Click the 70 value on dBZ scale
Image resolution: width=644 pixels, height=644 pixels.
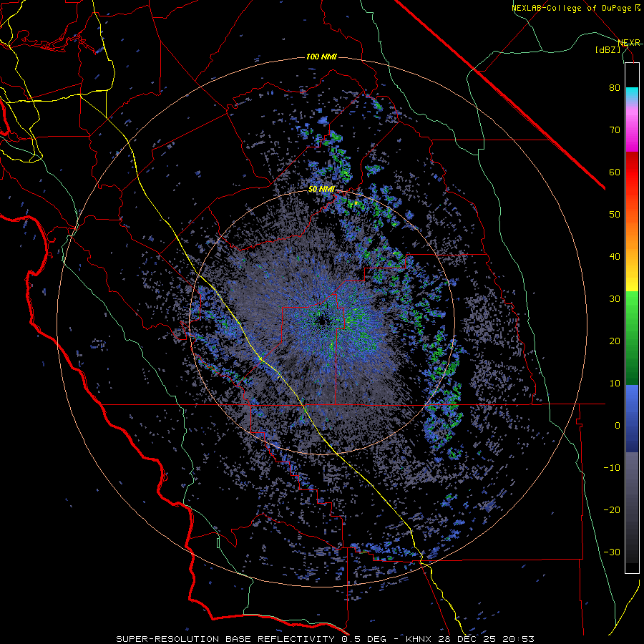(x=615, y=130)
